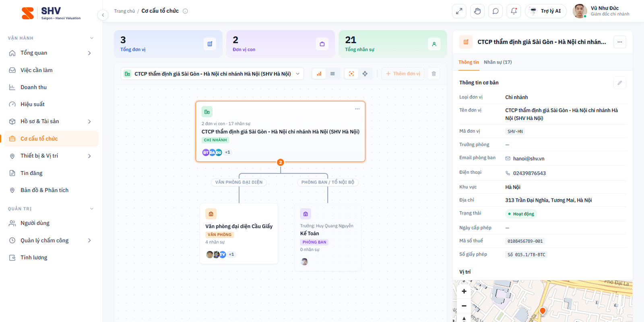Click the avatar on the Kế Toán card

click(x=304, y=262)
